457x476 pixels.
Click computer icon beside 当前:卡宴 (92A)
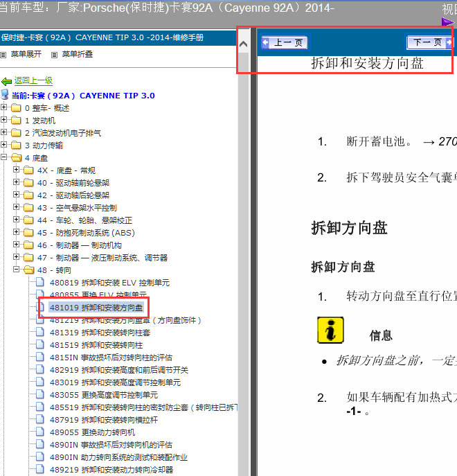point(5,94)
